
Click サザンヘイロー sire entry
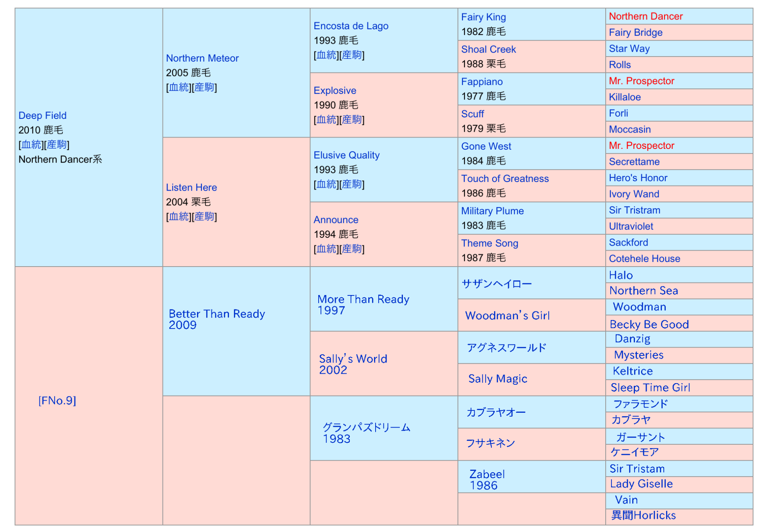click(496, 284)
